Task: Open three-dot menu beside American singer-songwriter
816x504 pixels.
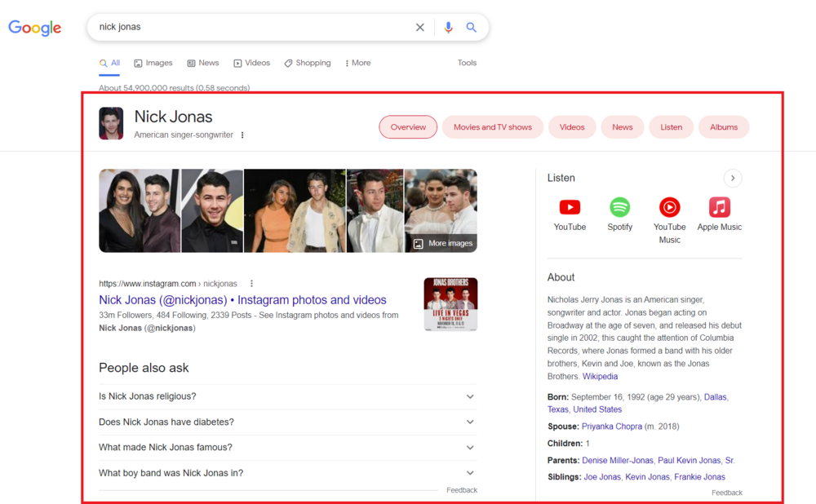Action: 242,135
